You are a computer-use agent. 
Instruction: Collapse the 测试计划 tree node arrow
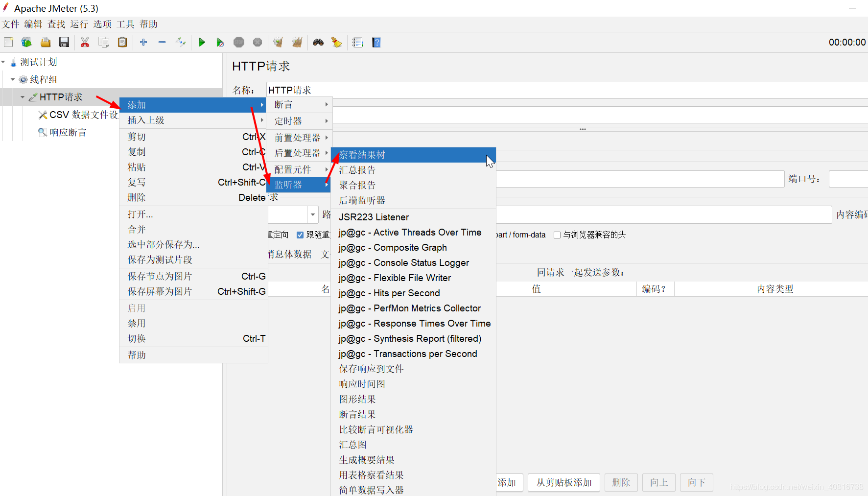[3, 62]
